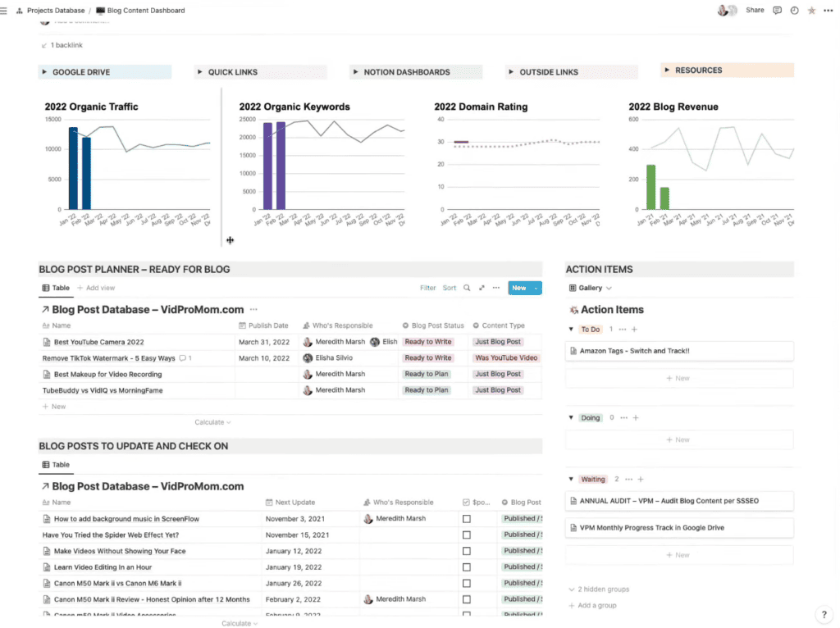Click the Amazon Tags card page icon
This screenshot has width=840, height=628.
pos(573,351)
